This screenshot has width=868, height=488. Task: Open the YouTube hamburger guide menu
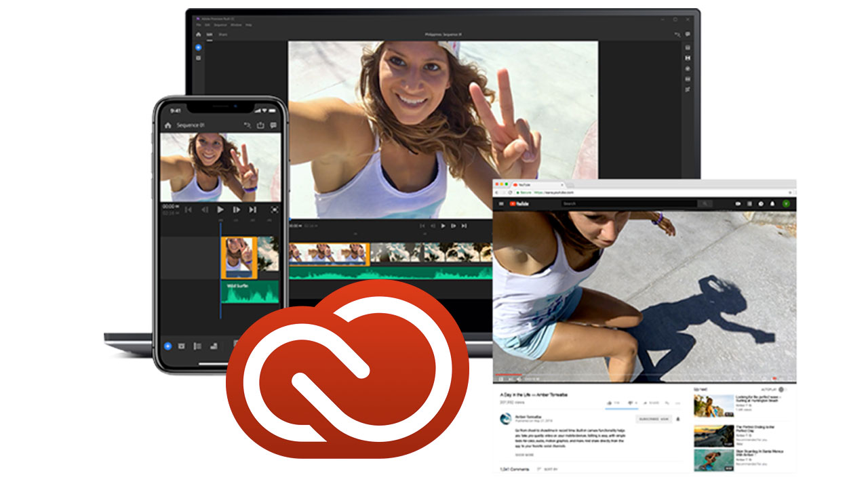pos(501,203)
